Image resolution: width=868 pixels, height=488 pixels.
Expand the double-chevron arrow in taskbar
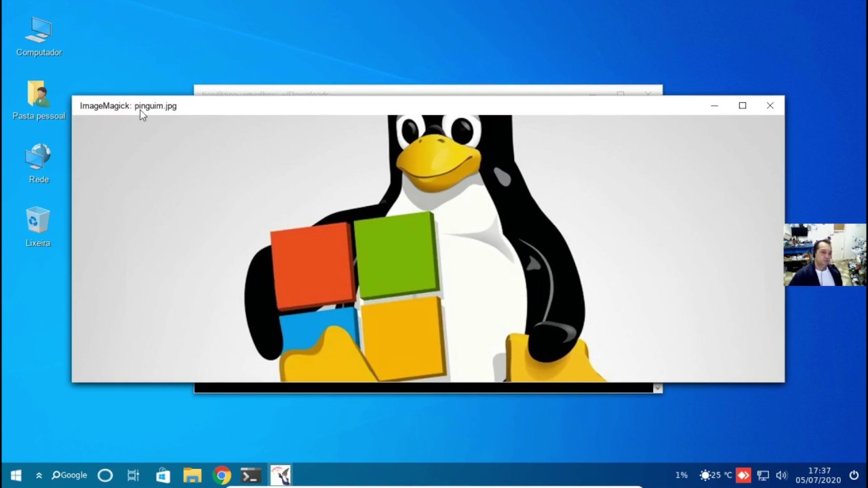point(39,476)
